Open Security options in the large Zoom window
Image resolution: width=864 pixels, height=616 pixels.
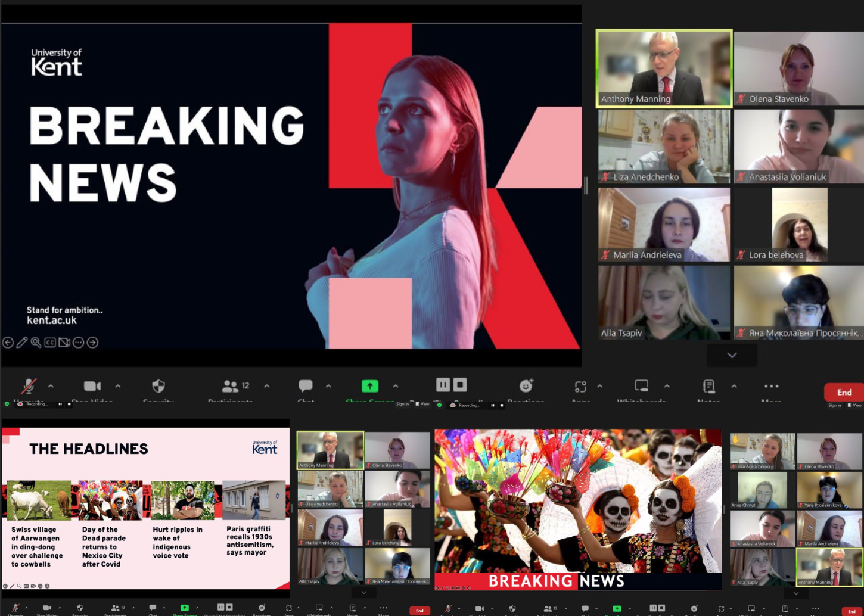[158, 386]
